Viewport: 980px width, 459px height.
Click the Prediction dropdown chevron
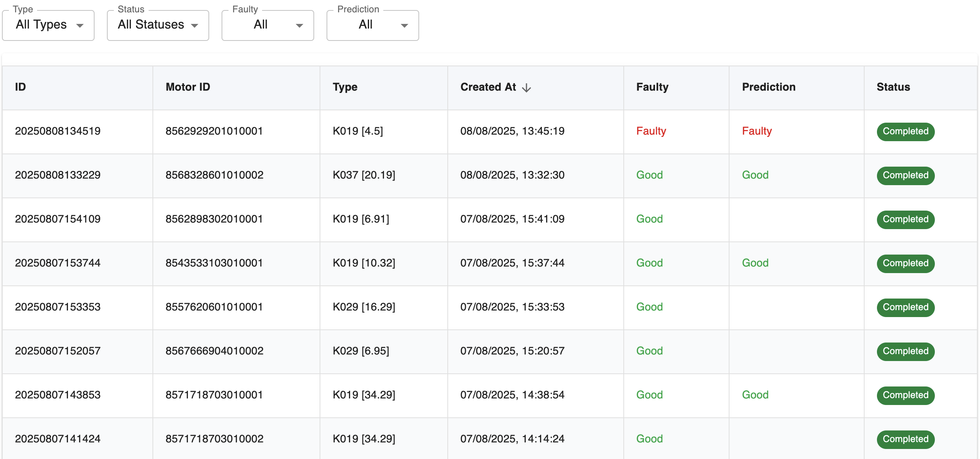[404, 26]
